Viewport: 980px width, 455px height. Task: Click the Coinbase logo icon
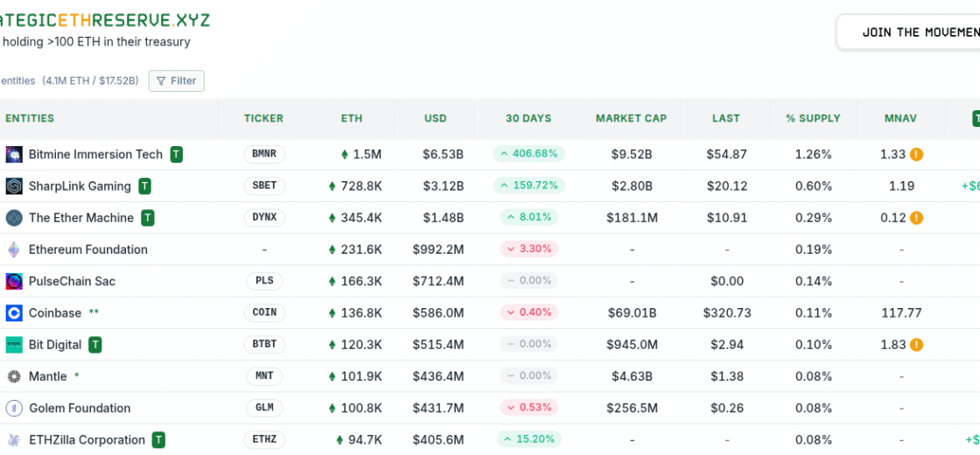(x=14, y=312)
